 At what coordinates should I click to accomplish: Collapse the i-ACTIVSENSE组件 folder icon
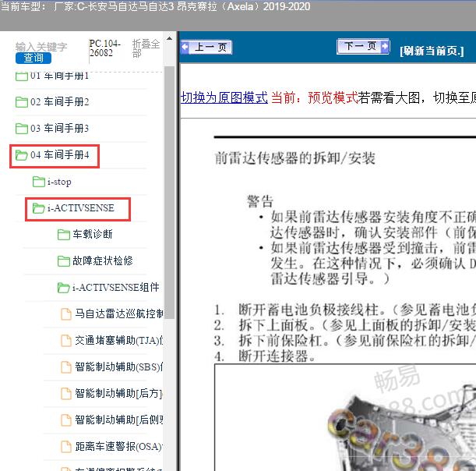(x=64, y=288)
